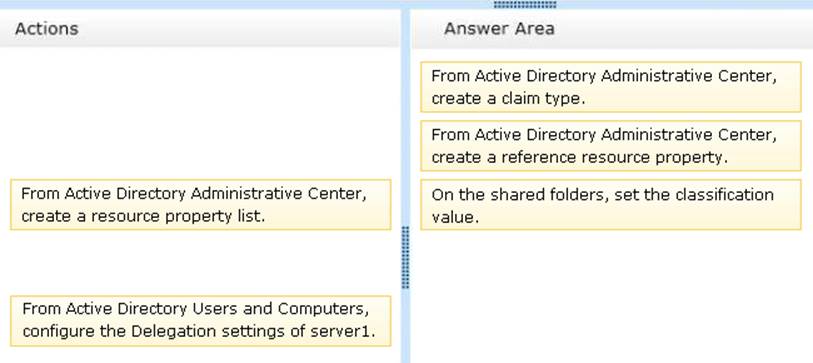This screenshot has height=363, width=813.
Task: Click the word "value." in the third answer item
Action: pos(455,217)
